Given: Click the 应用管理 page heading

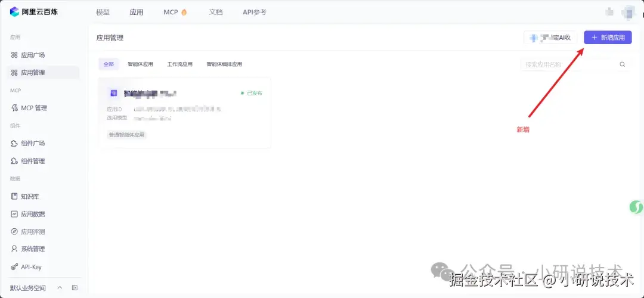Looking at the screenshot, I should tap(110, 38).
